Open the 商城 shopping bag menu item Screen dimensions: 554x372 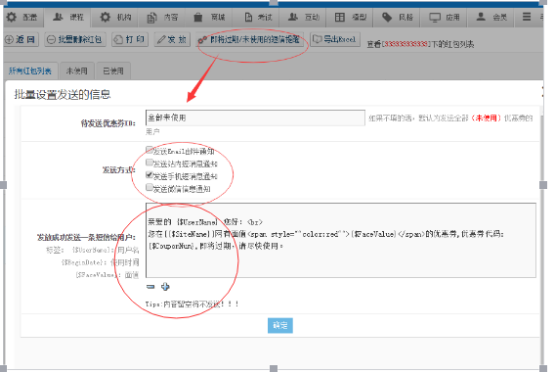click(209, 17)
